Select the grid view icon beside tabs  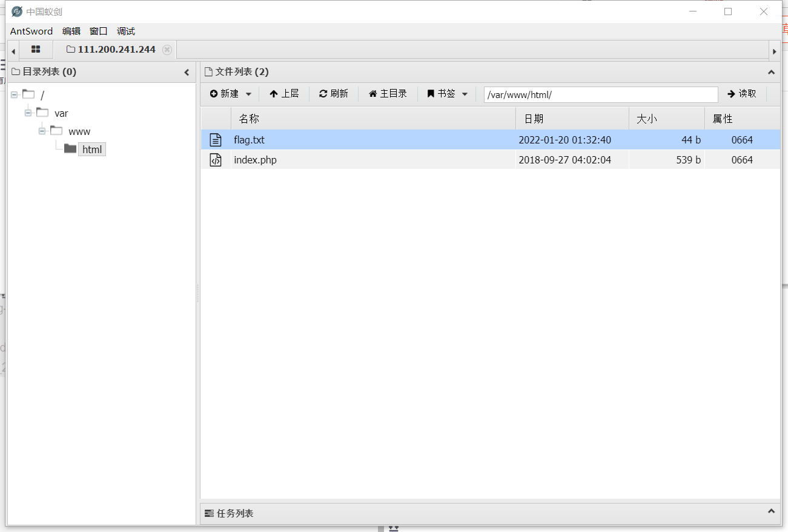(36, 50)
